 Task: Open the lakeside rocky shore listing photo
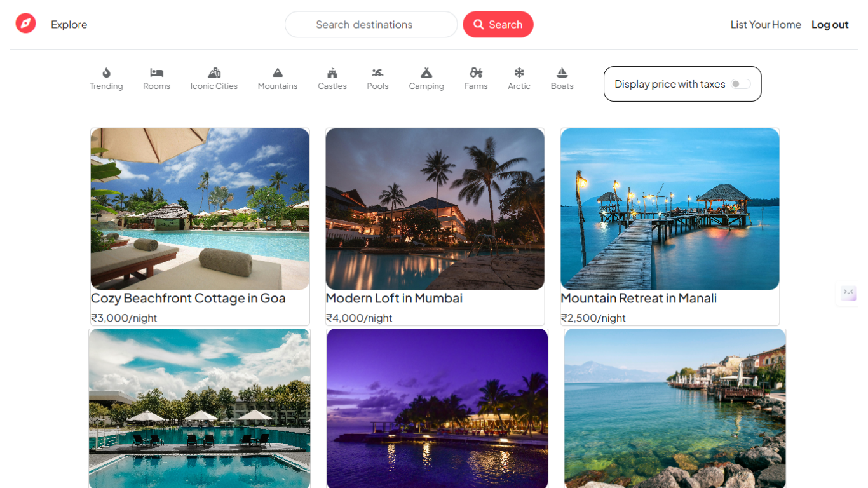675,408
